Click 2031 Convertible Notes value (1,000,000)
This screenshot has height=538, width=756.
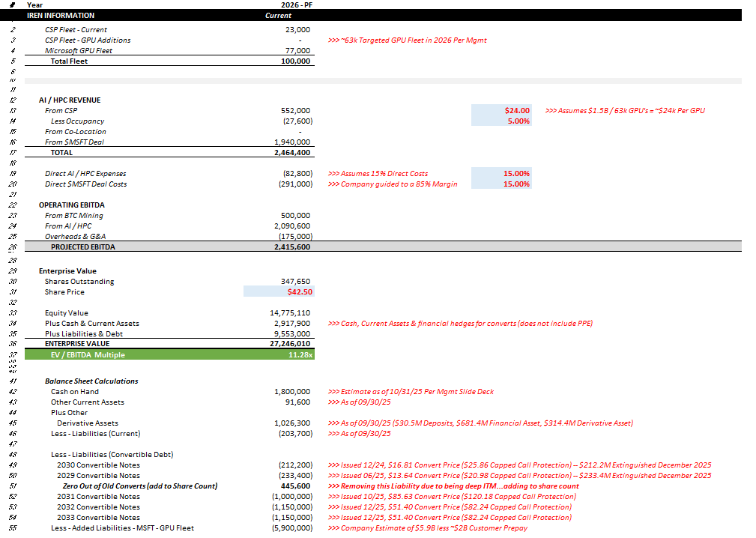pyautogui.click(x=292, y=497)
